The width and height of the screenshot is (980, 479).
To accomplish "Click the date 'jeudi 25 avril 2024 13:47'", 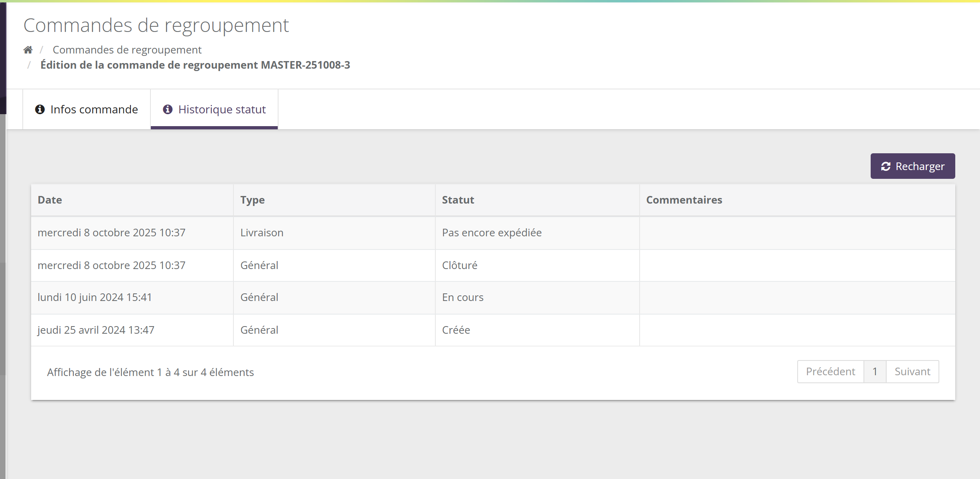I will [96, 330].
